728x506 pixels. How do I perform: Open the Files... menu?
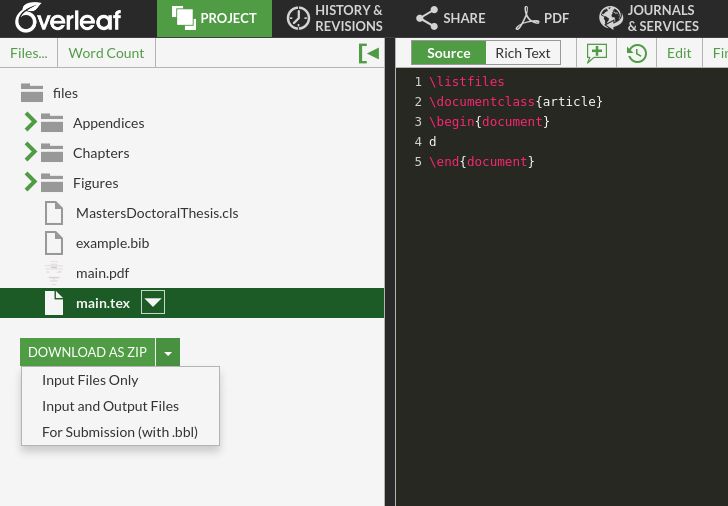[x=29, y=53]
